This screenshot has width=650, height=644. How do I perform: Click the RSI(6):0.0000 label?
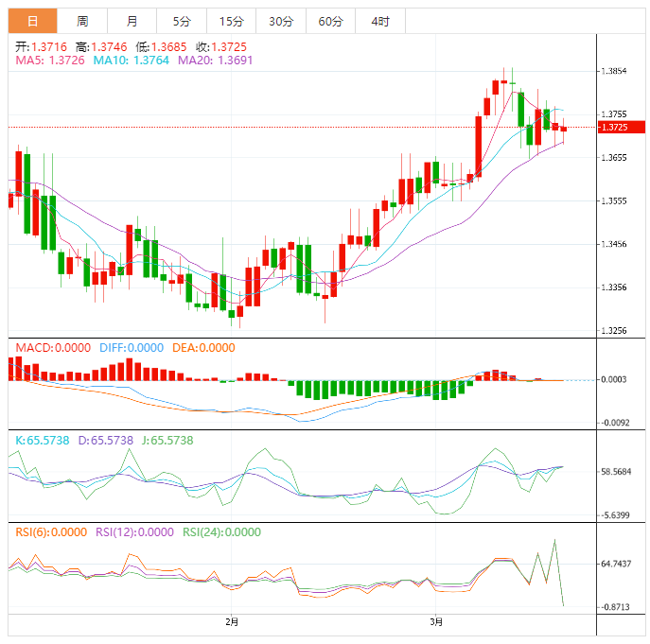coord(51,532)
